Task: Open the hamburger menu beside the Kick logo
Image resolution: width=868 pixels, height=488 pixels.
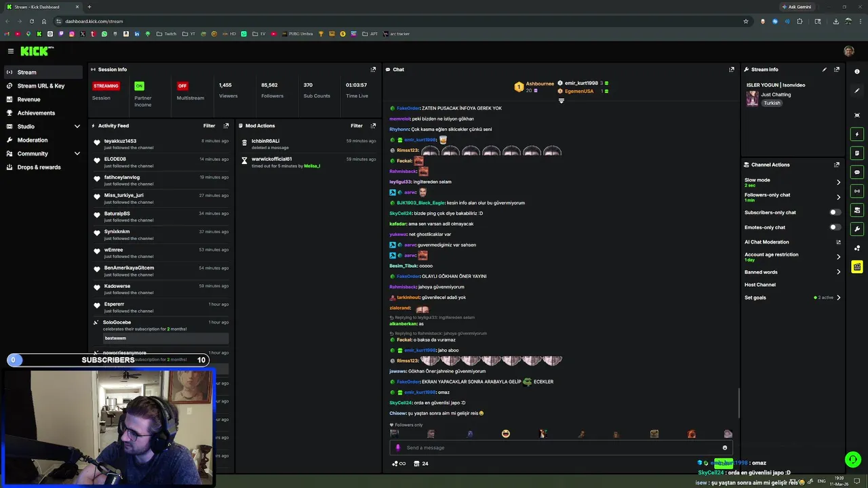Action: (11, 51)
